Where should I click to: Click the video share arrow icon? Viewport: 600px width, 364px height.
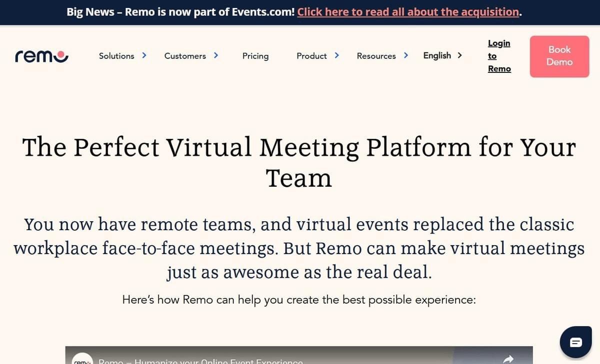pos(508,359)
